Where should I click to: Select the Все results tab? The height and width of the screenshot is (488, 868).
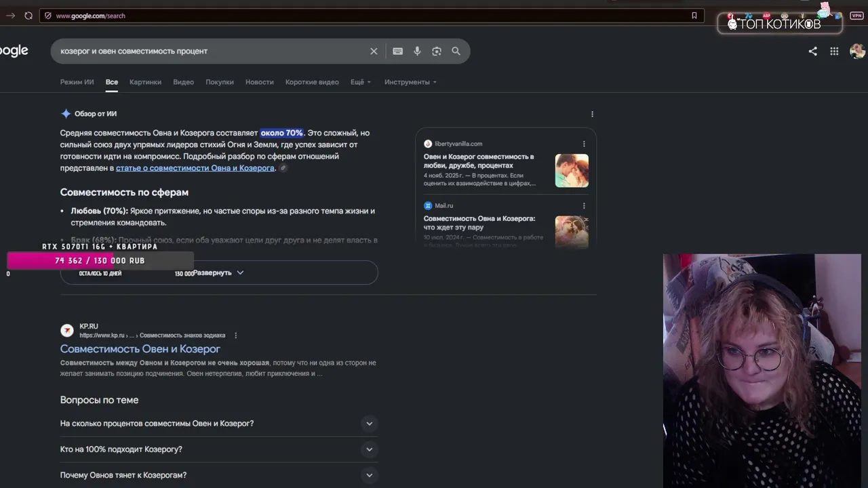[x=112, y=82]
